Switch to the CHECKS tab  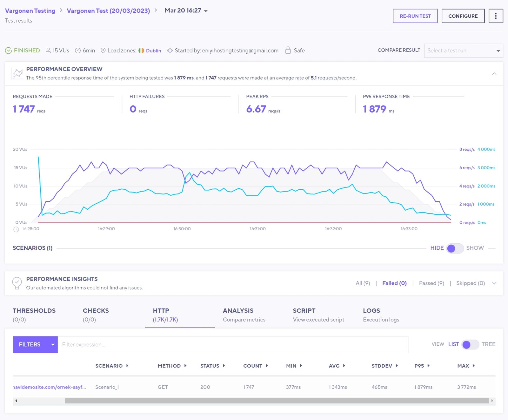[96, 315]
